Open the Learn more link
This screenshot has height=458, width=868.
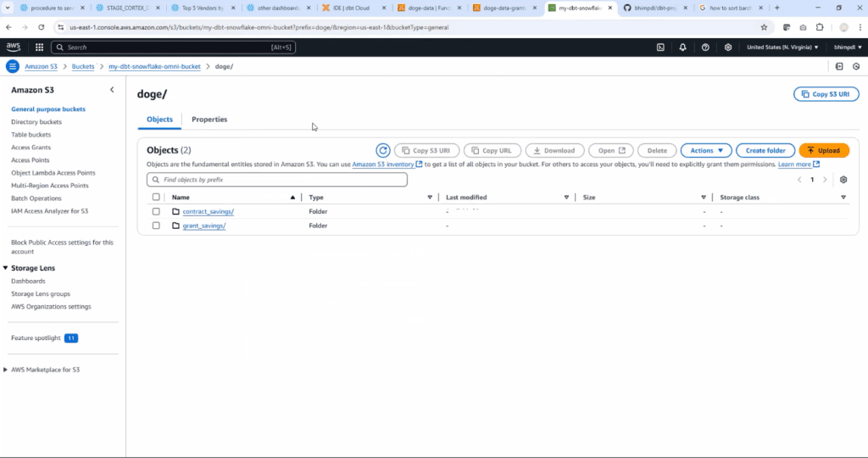click(x=798, y=165)
